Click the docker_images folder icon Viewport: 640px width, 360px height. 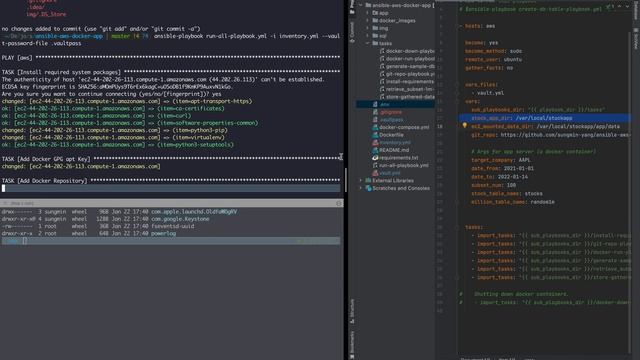click(375, 20)
